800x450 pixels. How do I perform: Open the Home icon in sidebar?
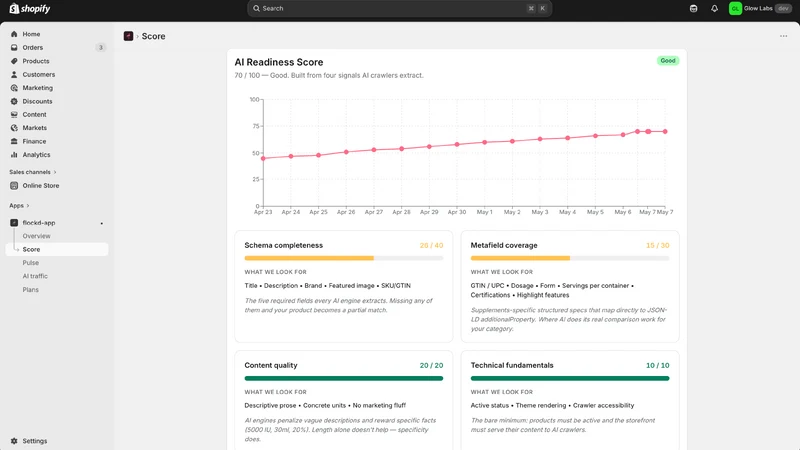14,34
